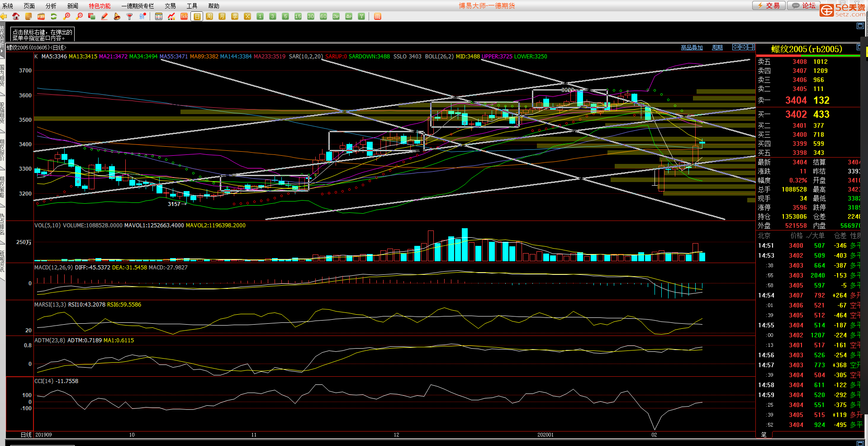Open the 分析 menu
The width and height of the screenshot is (868, 446).
coord(51,6)
